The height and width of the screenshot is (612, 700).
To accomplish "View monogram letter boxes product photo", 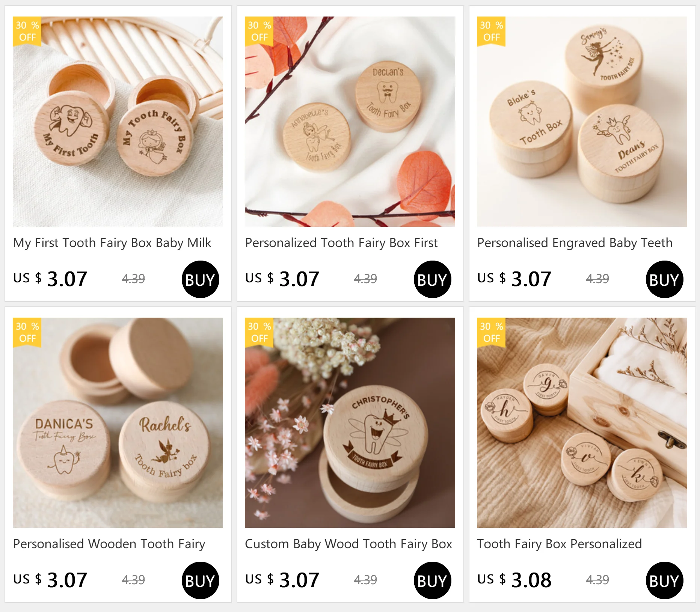I will point(582,423).
